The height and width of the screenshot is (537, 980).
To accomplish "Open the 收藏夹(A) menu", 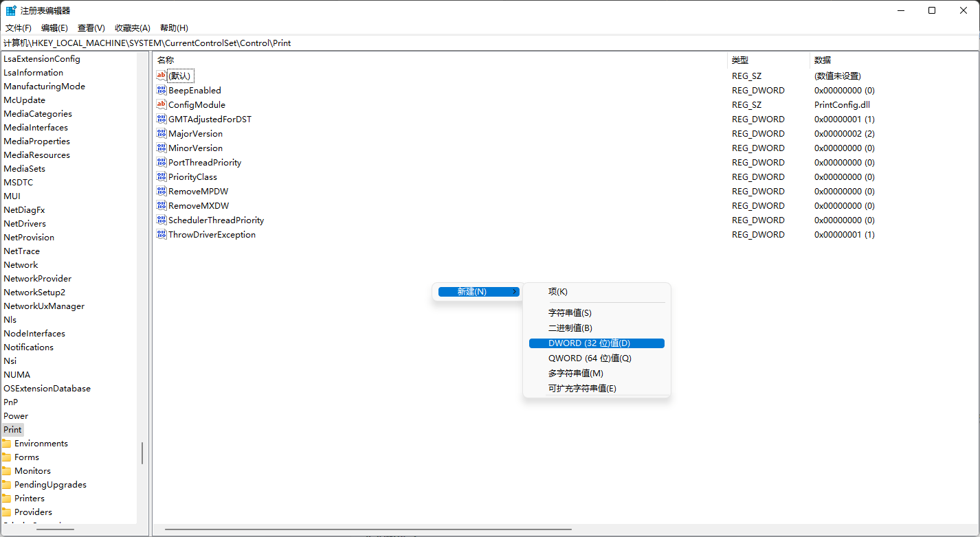I will click(x=132, y=27).
